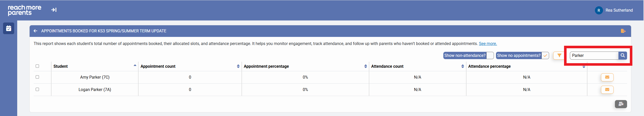Open the Rea Sutherland user avatar

tap(599, 10)
